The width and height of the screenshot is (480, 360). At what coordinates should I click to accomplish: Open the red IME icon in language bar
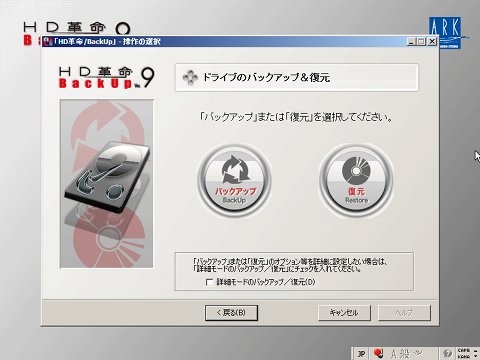click(x=378, y=353)
